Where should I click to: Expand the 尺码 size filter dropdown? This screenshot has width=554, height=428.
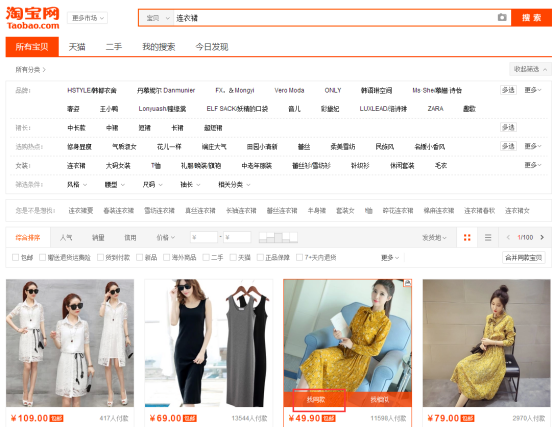[x=152, y=184]
